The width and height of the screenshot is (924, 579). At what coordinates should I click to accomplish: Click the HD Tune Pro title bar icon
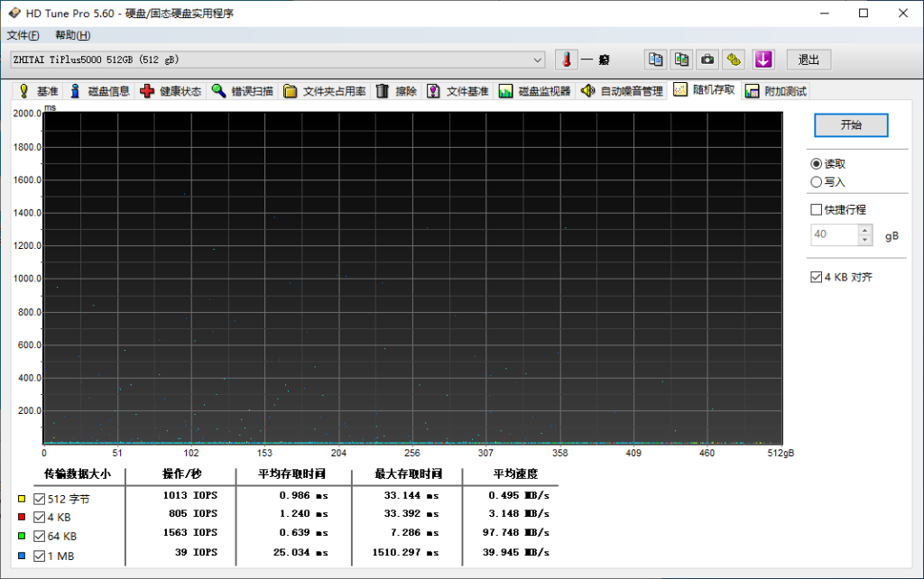tap(14, 13)
